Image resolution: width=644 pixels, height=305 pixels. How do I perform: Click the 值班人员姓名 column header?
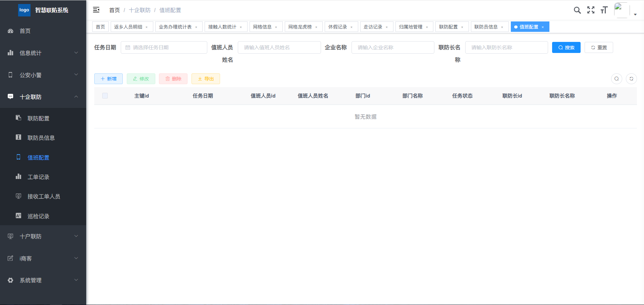point(313,96)
